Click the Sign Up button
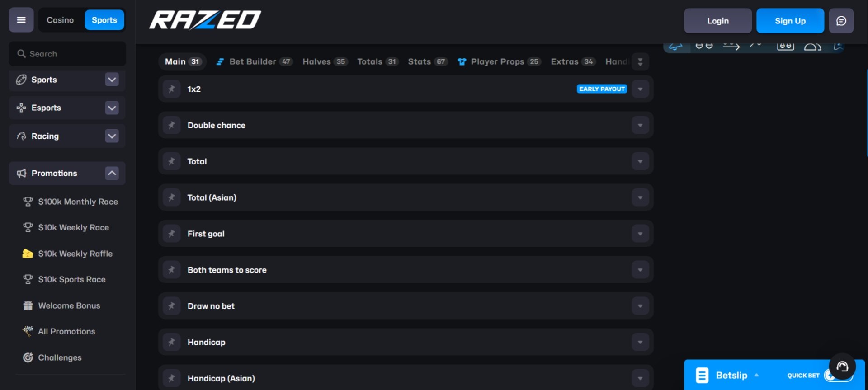Screen dimensions: 868x390 pyautogui.click(x=790, y=21)
